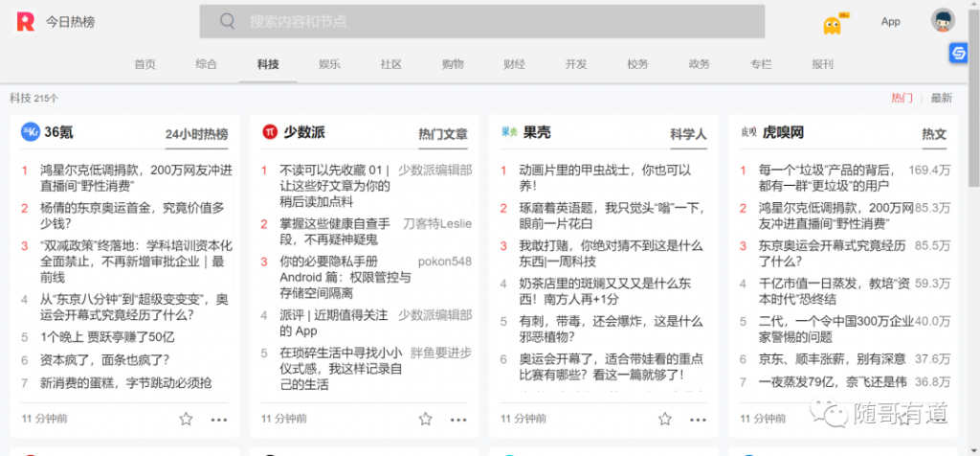Click the search magnifier icon

point(227,21)
